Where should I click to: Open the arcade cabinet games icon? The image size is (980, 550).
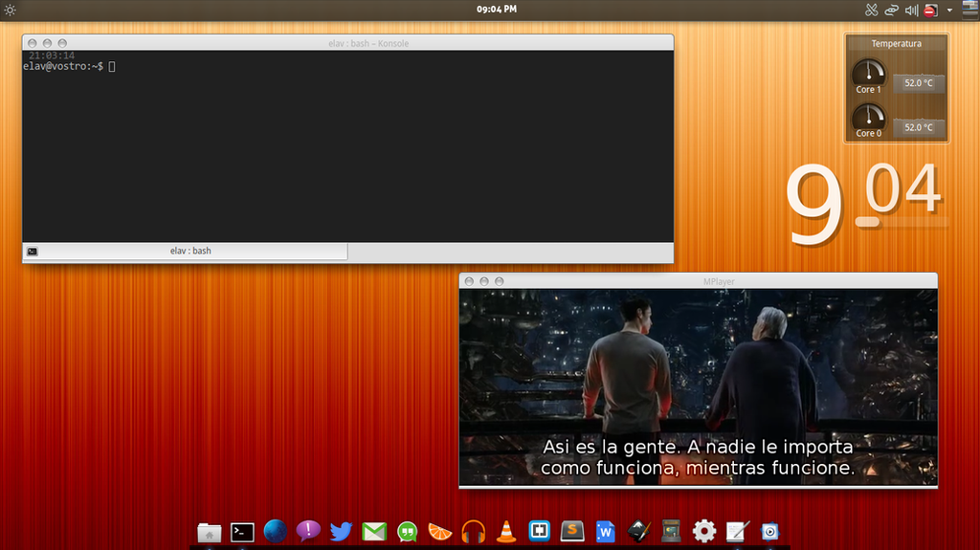pyautogui.click(x=671, y=531)
